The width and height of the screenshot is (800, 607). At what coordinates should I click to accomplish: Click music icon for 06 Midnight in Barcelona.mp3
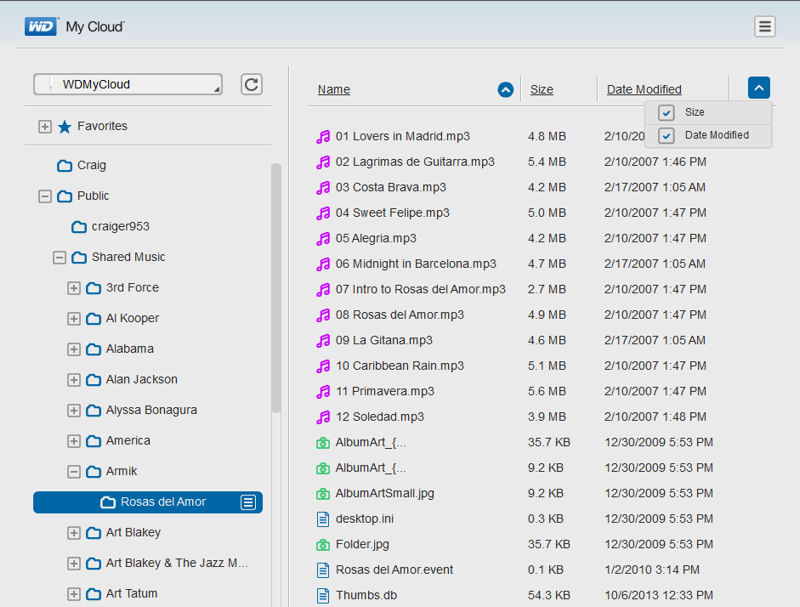(323, 264)
